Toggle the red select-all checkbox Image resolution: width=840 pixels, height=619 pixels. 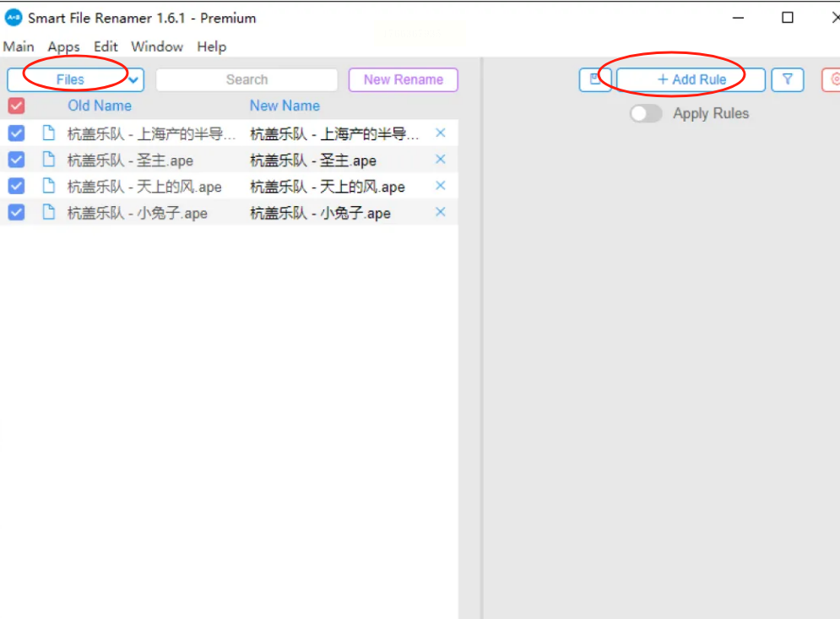coord(16,106)
